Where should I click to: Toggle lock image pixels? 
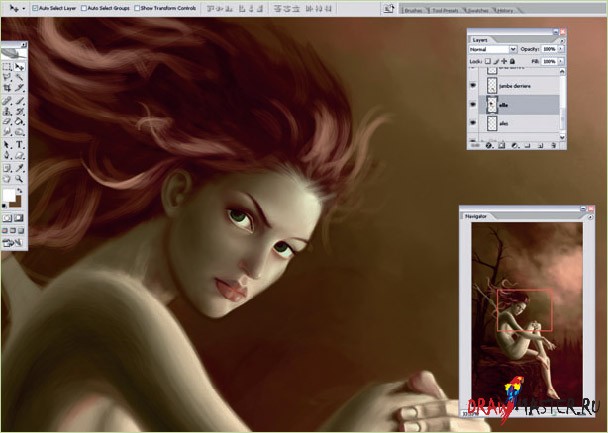click(496, 61)
